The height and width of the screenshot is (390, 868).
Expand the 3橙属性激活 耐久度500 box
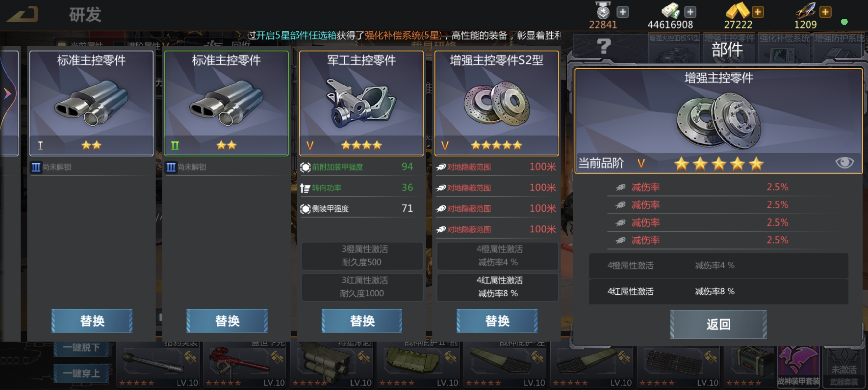tap(362, 256)
